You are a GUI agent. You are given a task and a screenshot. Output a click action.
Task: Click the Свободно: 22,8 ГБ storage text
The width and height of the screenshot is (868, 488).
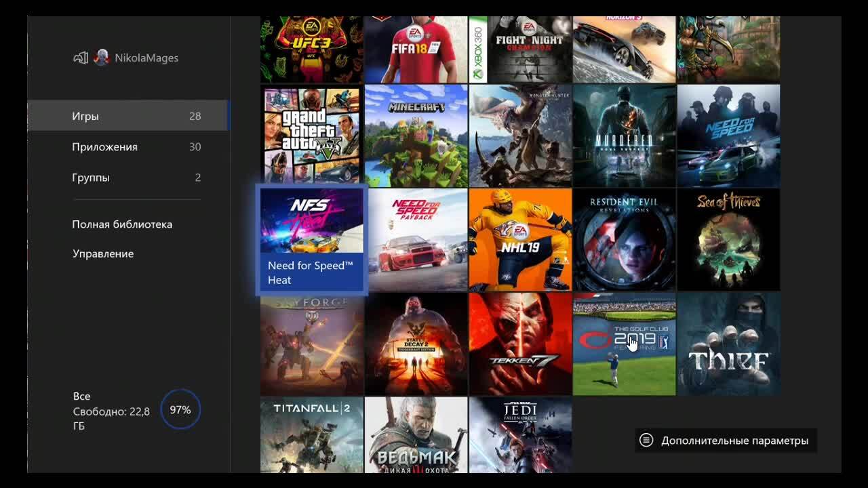coord(111,418)
